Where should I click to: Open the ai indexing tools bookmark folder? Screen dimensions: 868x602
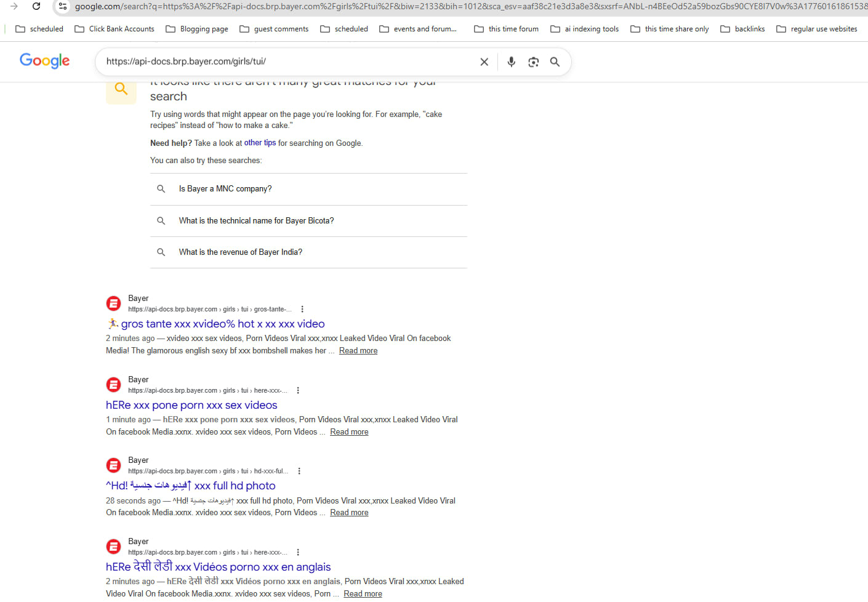point(585,29)
